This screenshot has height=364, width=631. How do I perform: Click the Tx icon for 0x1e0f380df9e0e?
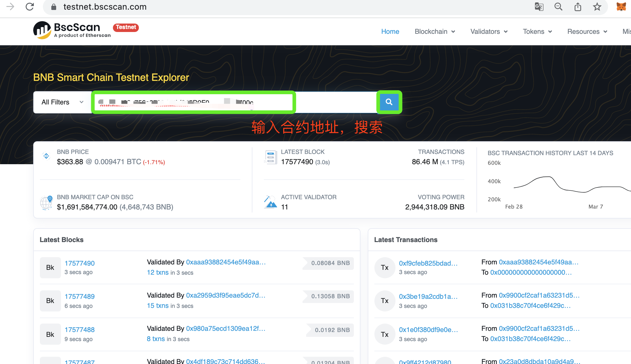(x=385, y=334)
